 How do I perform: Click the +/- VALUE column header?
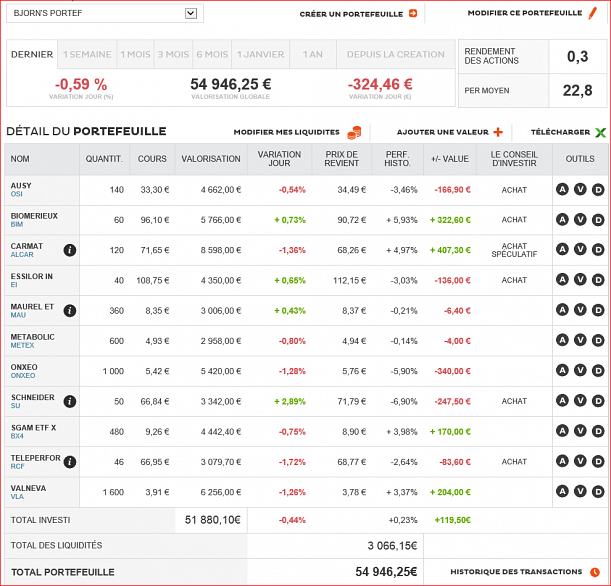click(450, 159)
